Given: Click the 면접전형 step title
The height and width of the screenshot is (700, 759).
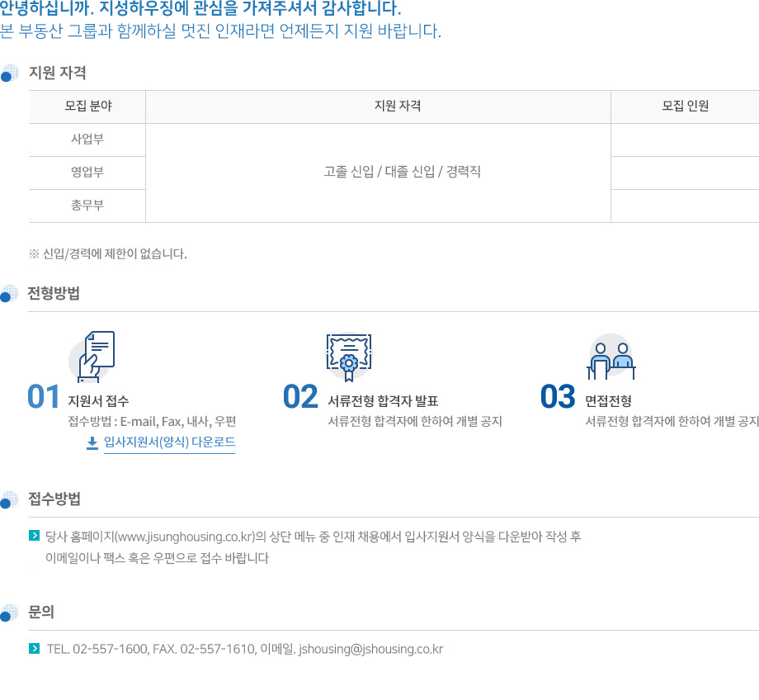Looking at the screenshot, I should [x=609, y=400].
